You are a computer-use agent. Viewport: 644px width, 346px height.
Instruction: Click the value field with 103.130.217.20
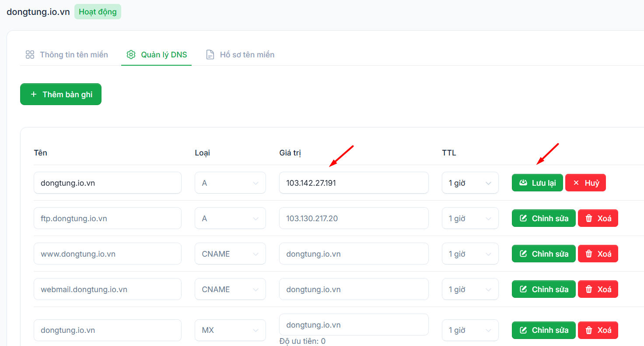354,218
